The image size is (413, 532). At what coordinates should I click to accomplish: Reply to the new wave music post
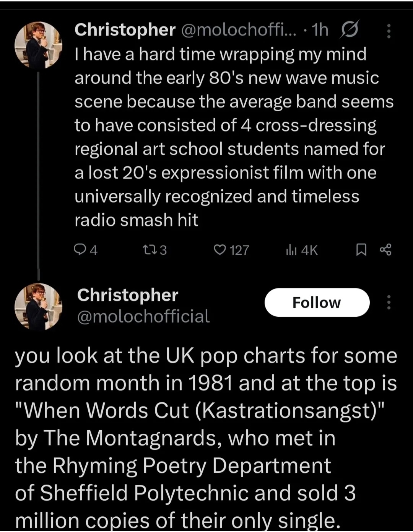(80, 250)
